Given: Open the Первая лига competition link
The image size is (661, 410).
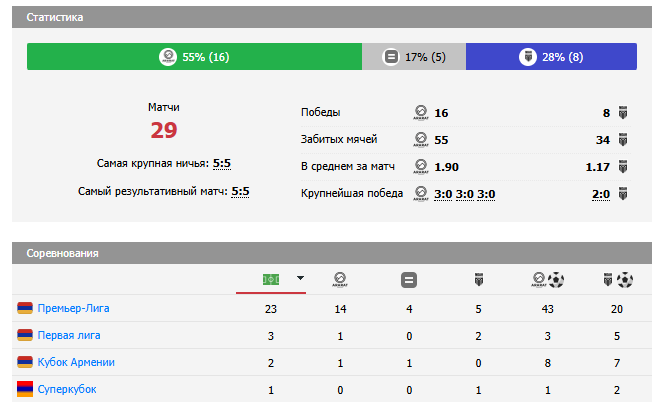Looking at the screenshot, I should (69, 335).
